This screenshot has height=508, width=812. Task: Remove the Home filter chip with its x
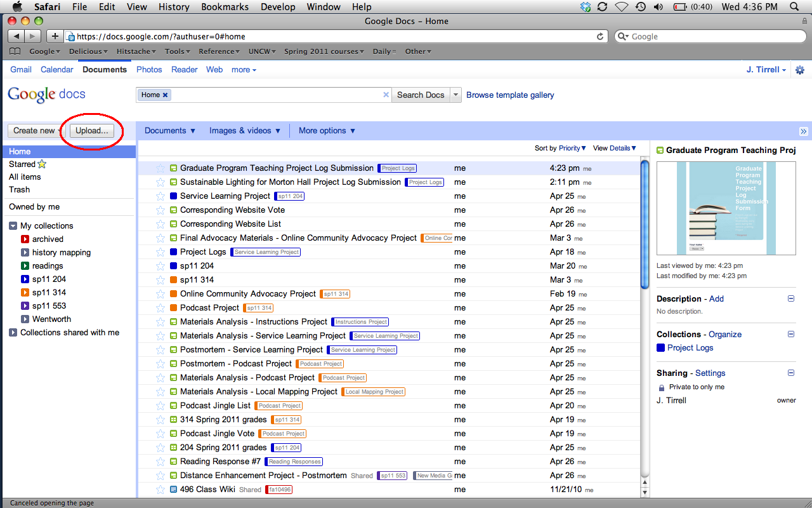coord(166,95)
